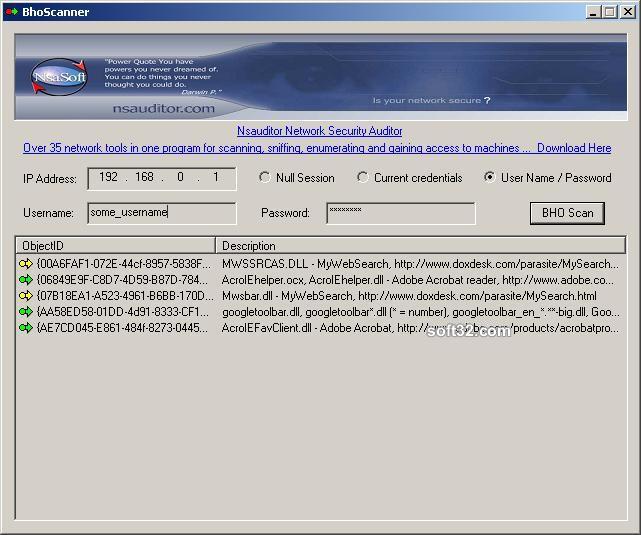
Task: Click the green arrow icon for AcroIEhelper.ocx row
Action: pyautogui.click(x=25, y=280)
